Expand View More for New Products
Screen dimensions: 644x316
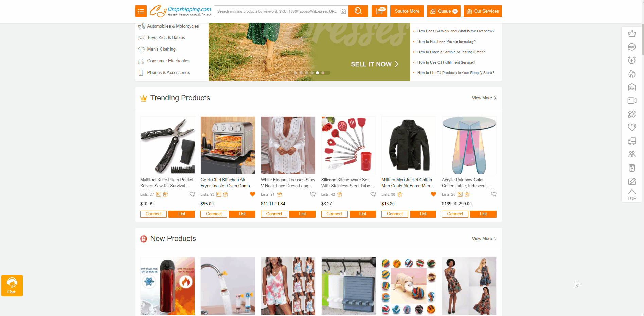(x=484, y=239)
